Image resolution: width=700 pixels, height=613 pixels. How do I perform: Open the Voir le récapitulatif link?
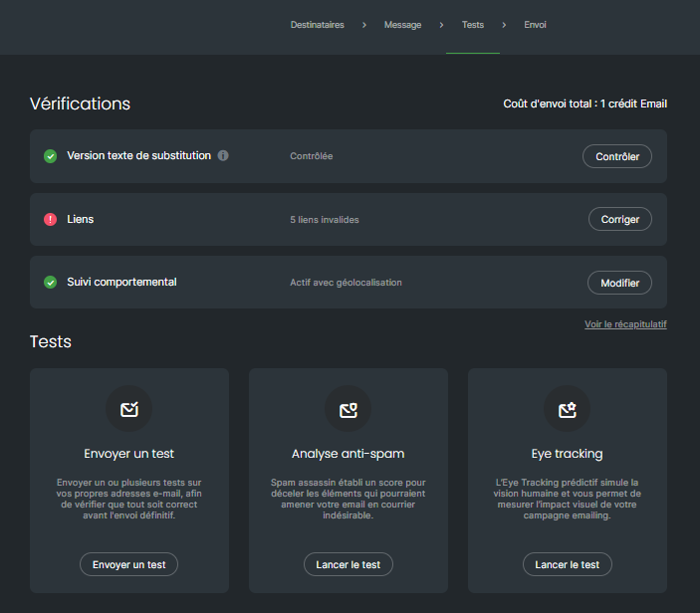(x=625, y=324)
